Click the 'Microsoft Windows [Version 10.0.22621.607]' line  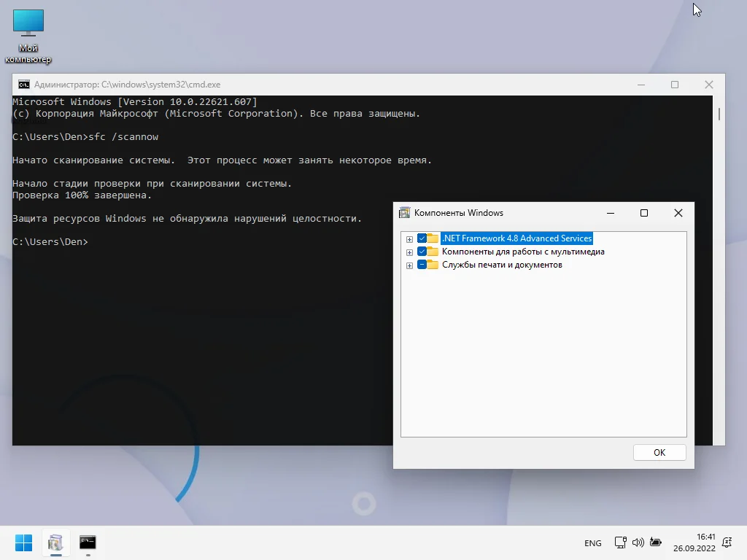(x=135, y=102)
